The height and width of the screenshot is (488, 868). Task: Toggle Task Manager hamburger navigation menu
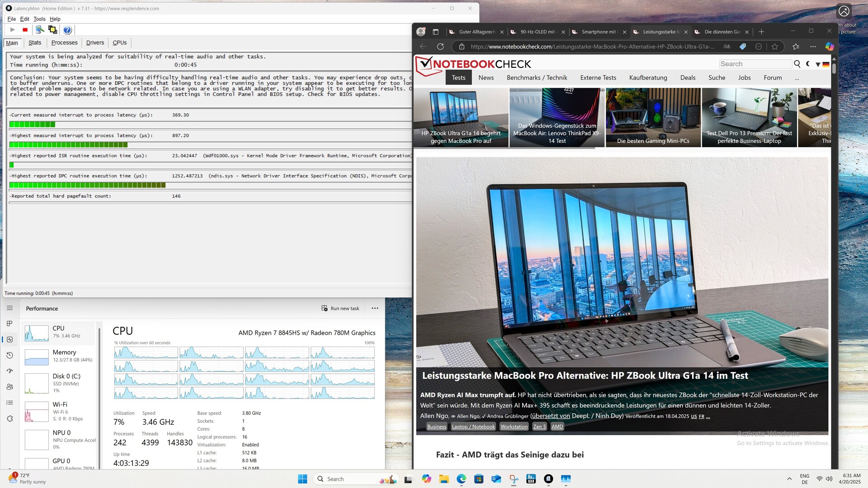pos(10,308)
